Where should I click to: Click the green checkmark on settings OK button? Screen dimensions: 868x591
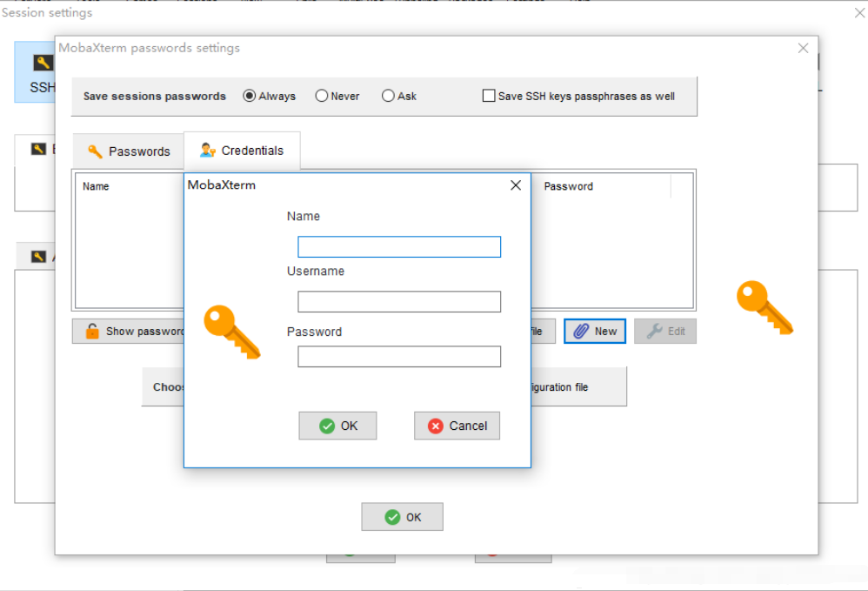pyautogui.click(x=392, y=517)
